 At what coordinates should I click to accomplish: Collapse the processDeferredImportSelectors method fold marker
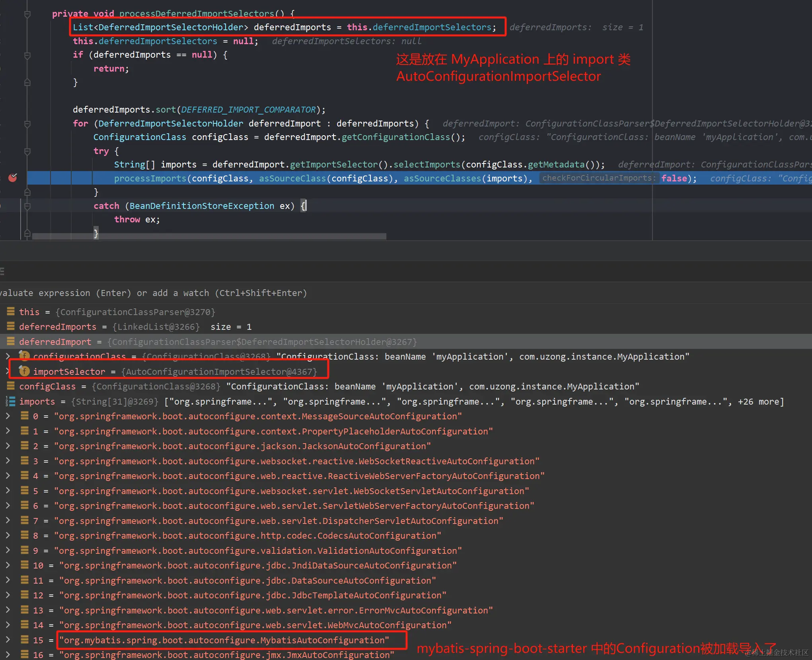tap(27, 14)
